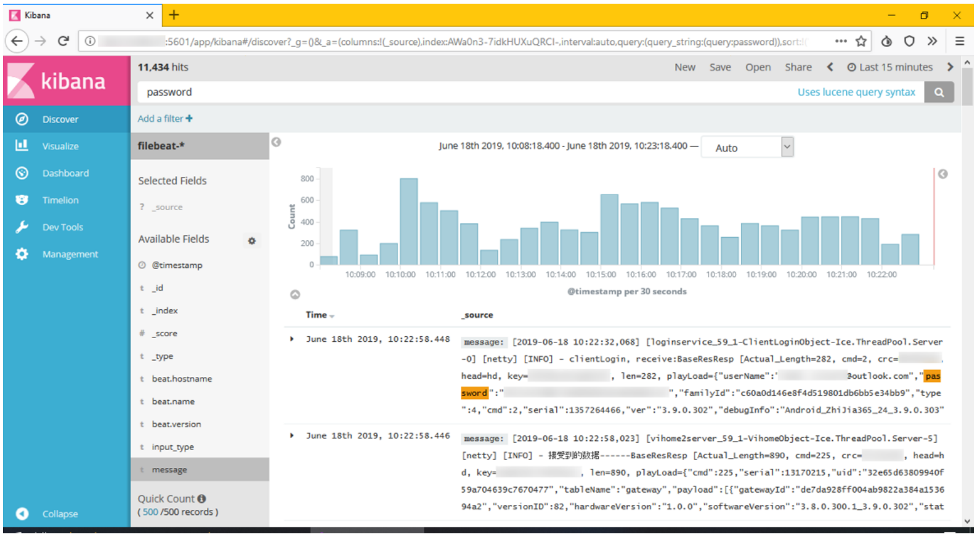
Task: Open Management settings
Action: click(x=67, y=254)
